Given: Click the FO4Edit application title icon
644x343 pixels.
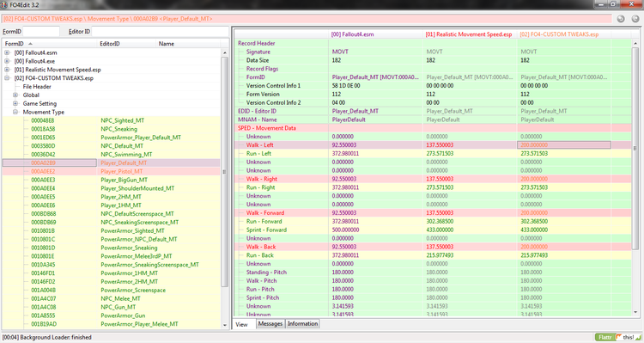Looking at the screenshot, I should pos(5,4).
